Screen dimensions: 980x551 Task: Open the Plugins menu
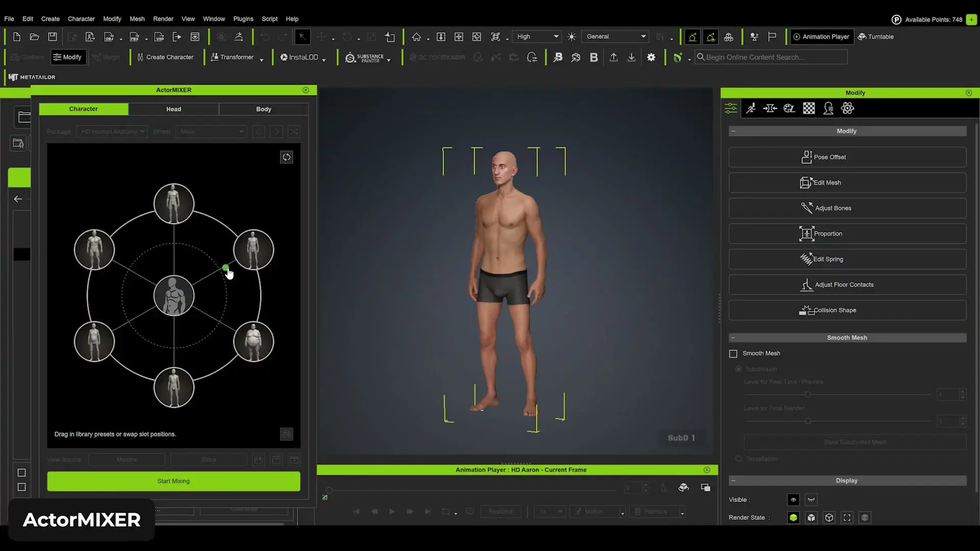click(x=243, y=19)
